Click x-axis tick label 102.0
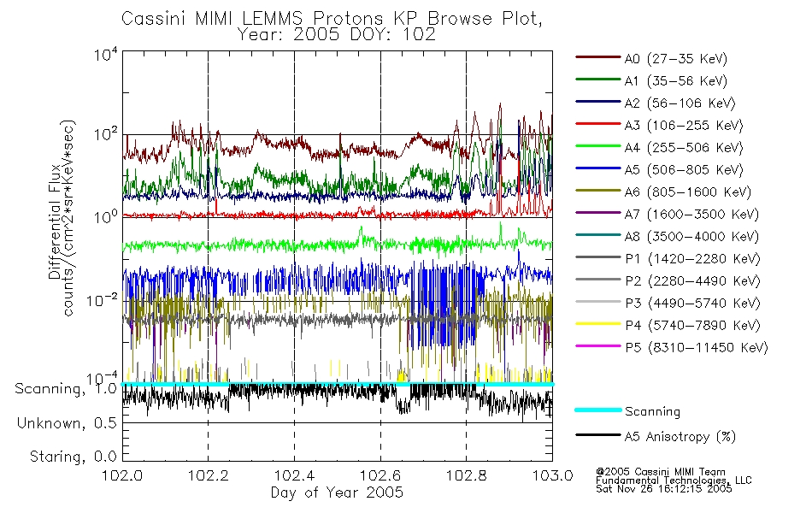The width and height of the screenshot is (812, 513). [122, 475]
